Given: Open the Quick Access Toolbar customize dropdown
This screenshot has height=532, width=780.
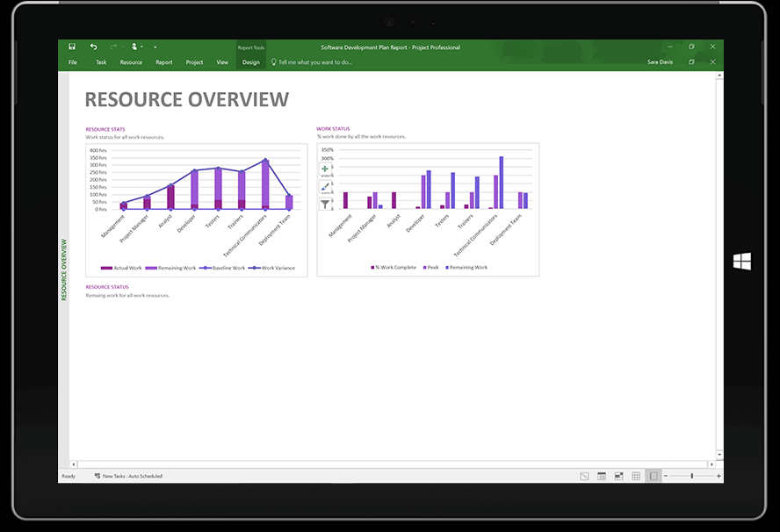Looking at the screenshot, I should 155,47.
